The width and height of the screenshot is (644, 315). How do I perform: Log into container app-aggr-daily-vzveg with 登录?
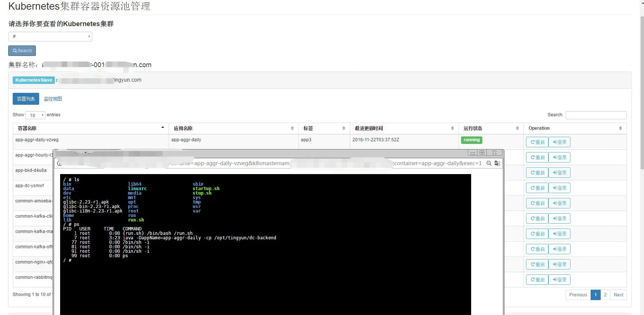pyautogui.click(x=559, y=142)
